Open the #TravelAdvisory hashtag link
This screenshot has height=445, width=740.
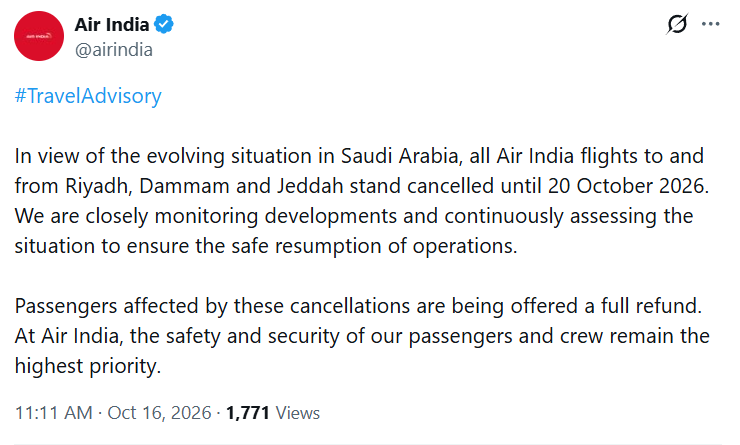(88, 96)
